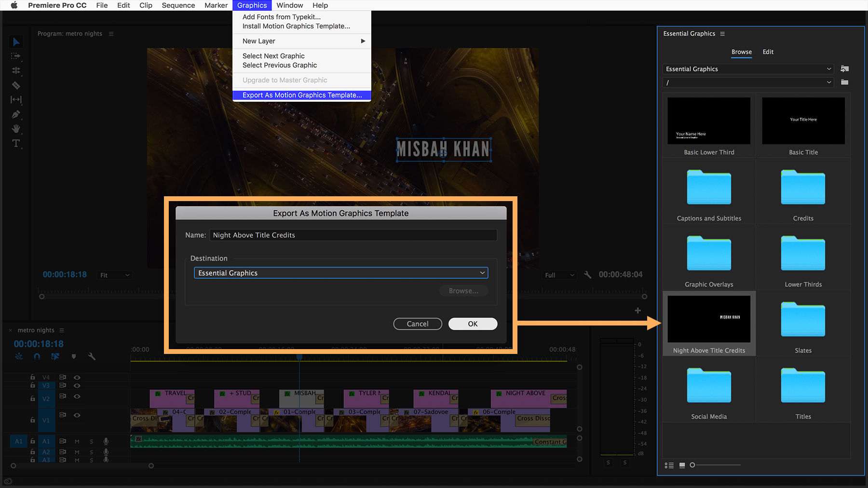
Task: Select the Track Select Forward tool
Action: click(x=16, y=56)
